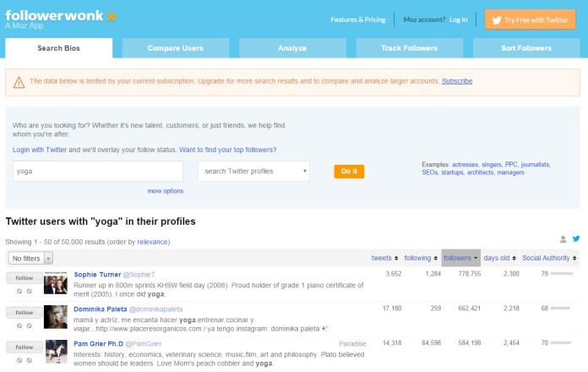This screenshot has width=588, height=372.
Task: Click the export/download icon above results table
Action: [563, 238]
